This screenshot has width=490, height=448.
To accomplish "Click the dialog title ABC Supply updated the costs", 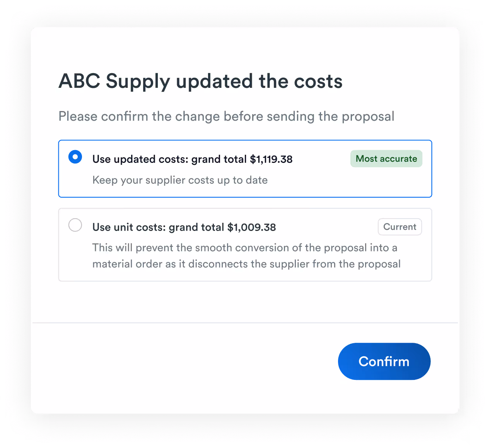I will 200,81.
